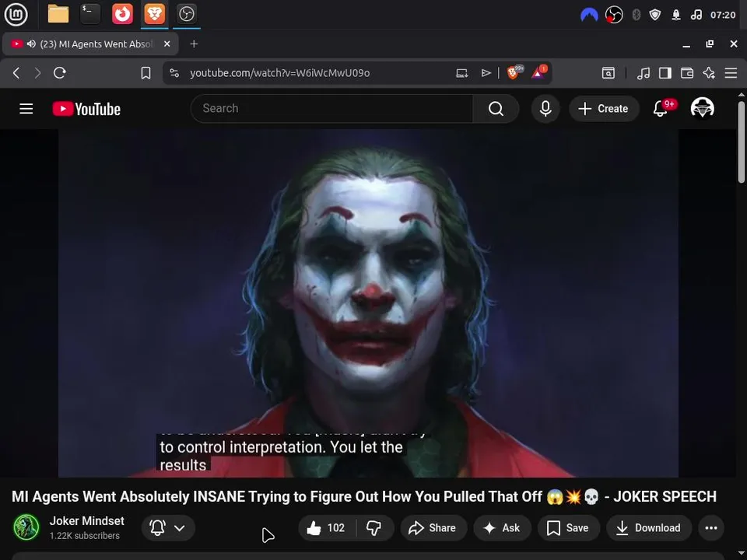Close the YouTube browser tab
Viewport: 747px width, 560px height.
coord(167,44)
